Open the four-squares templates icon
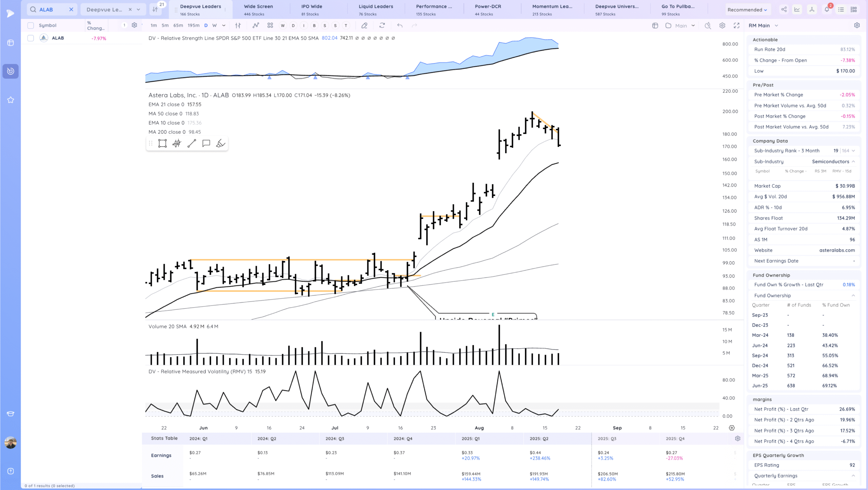Image resolution: width=868 pixels, height=490 pixels. [270, 25]
